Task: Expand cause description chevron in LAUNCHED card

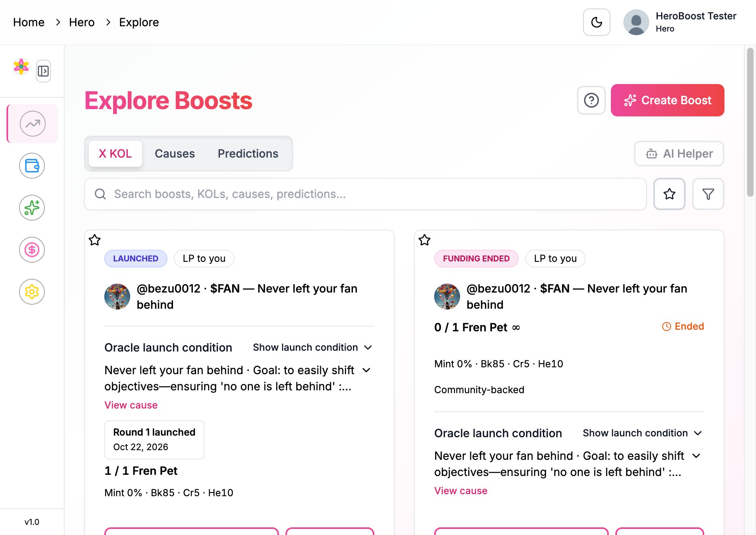Action: pyautogui.click(x=366, y=370)
